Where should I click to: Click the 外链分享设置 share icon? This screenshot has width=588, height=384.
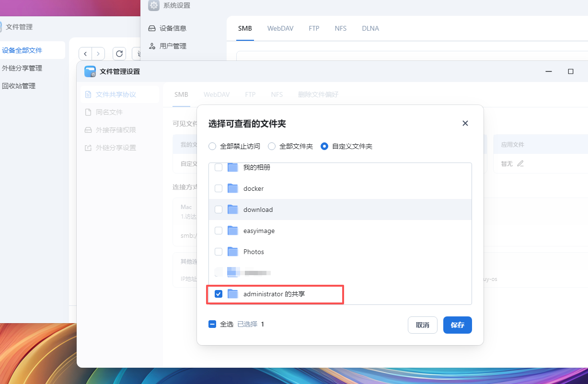[x=88, y=148]
